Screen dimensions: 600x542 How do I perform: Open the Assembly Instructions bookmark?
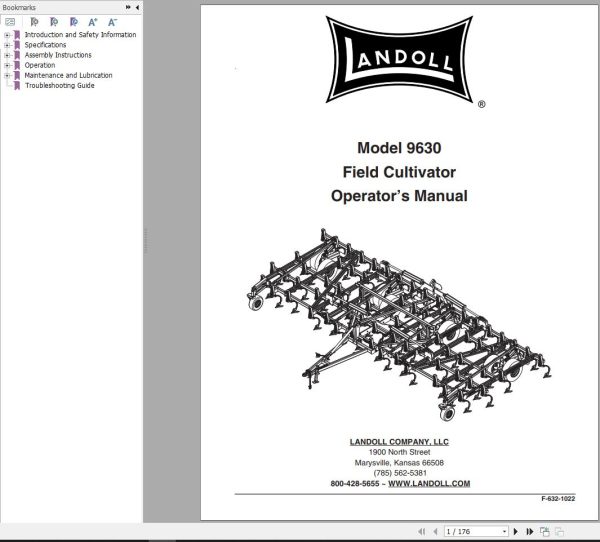[x=58, y=55]
